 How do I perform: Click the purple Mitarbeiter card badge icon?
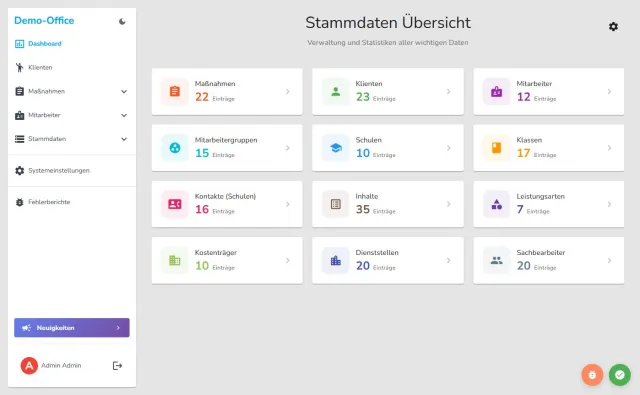tap(496, 91)
